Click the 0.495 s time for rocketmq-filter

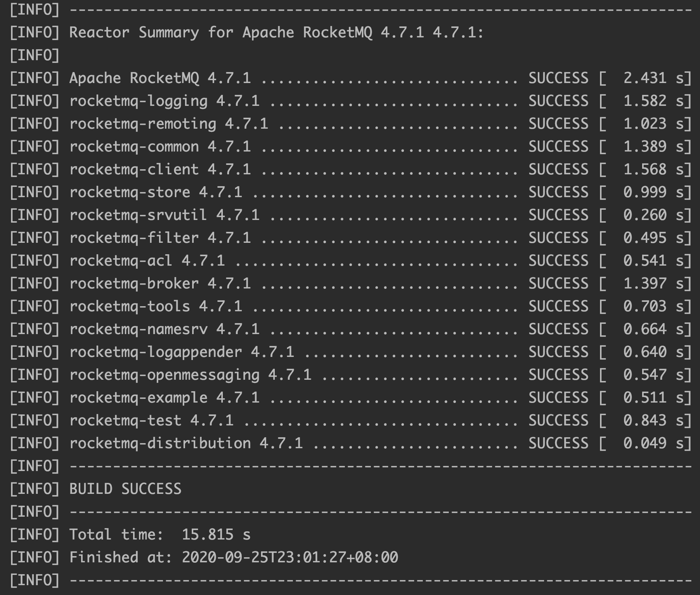[654, 238]
